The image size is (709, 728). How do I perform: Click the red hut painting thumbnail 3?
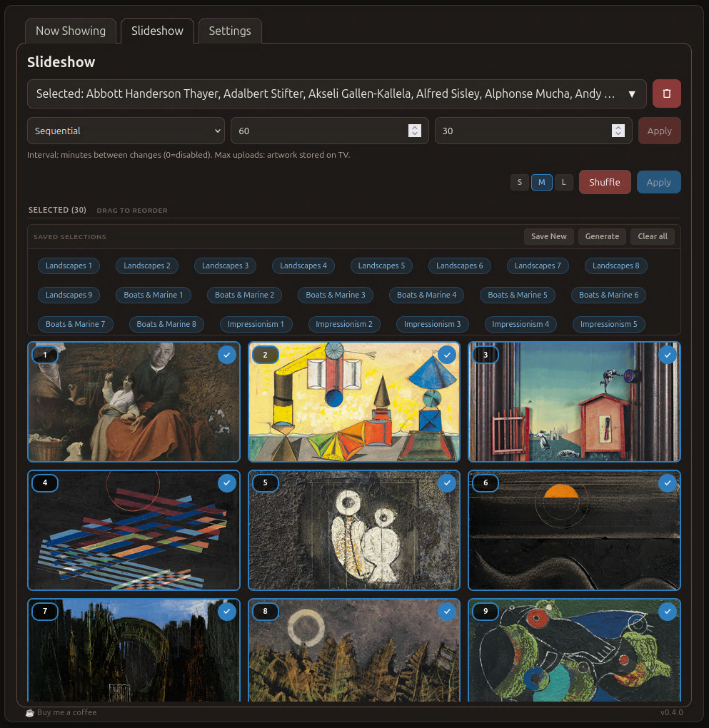[x=574, y=402]
